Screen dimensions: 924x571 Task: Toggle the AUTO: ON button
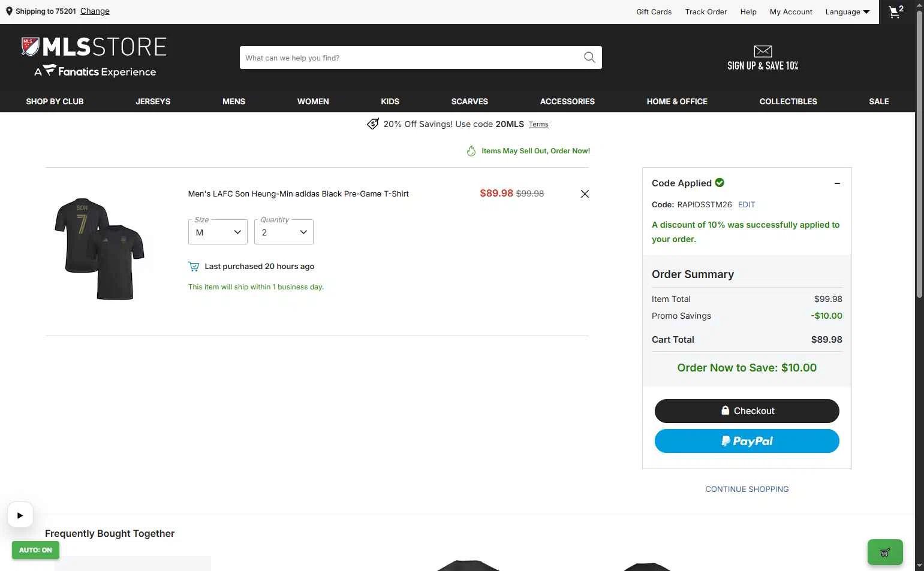(35, 550)
